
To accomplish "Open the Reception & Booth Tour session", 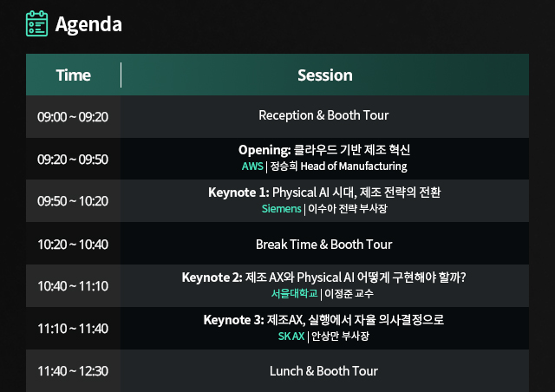I will (323, 115).
